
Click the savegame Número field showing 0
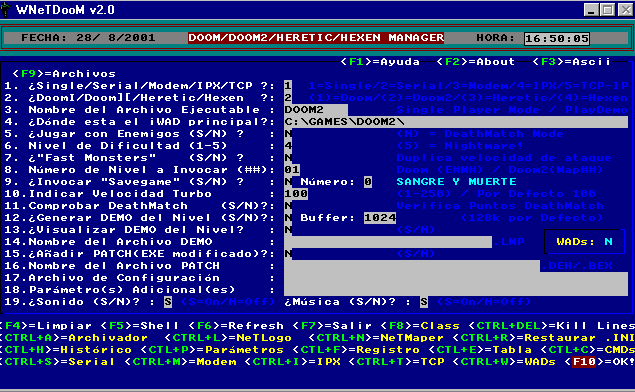[x=368, y=182]
